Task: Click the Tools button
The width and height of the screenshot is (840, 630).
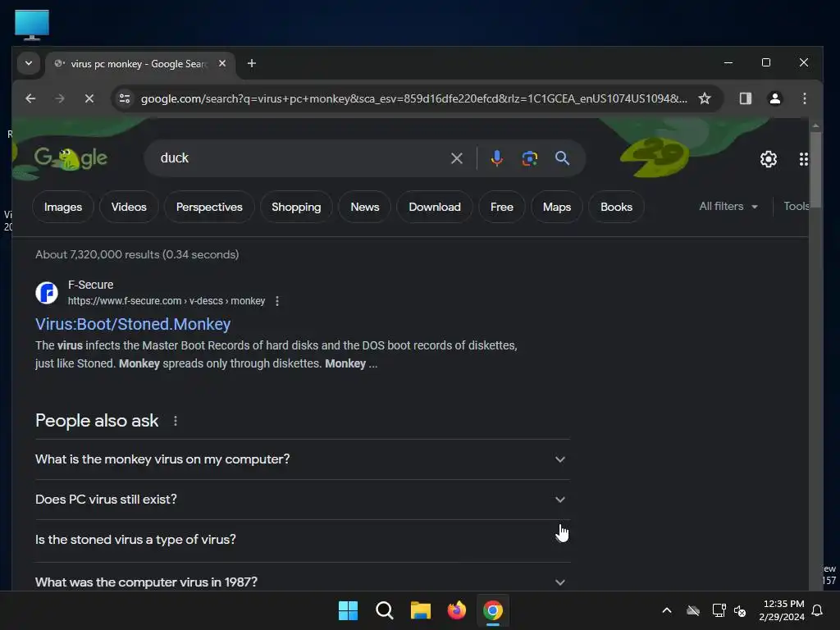Action: click(796, 206)
